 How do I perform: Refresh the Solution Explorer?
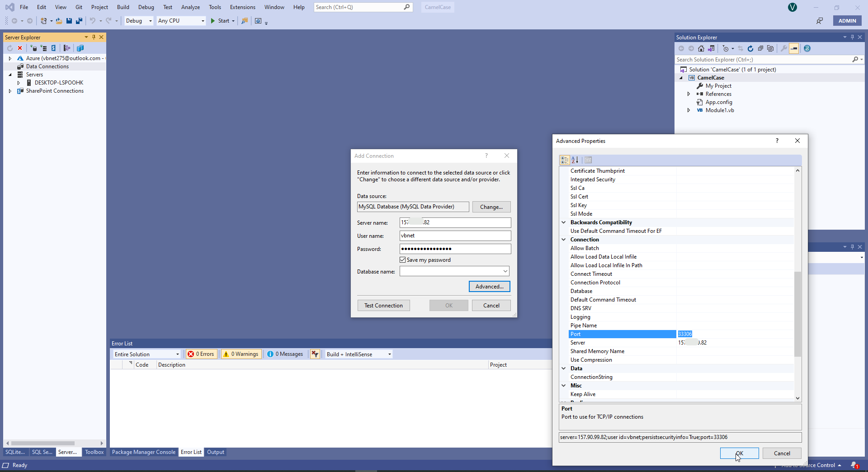tap(750, 48)
